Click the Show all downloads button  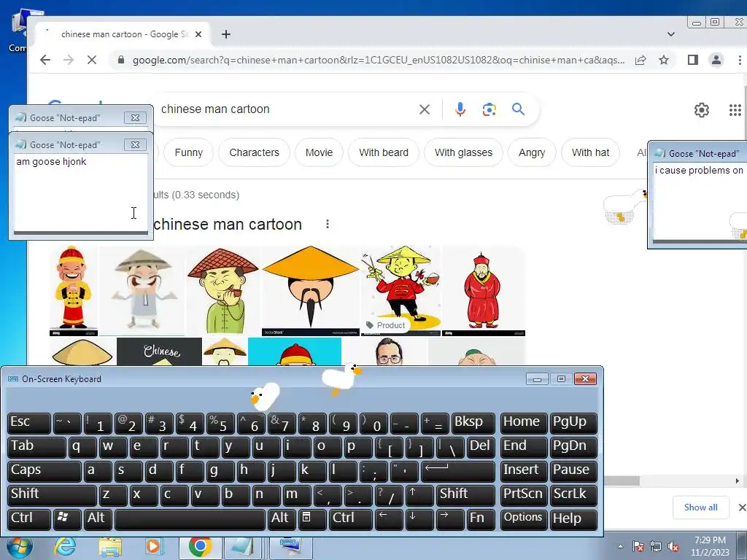click(701, 507)
